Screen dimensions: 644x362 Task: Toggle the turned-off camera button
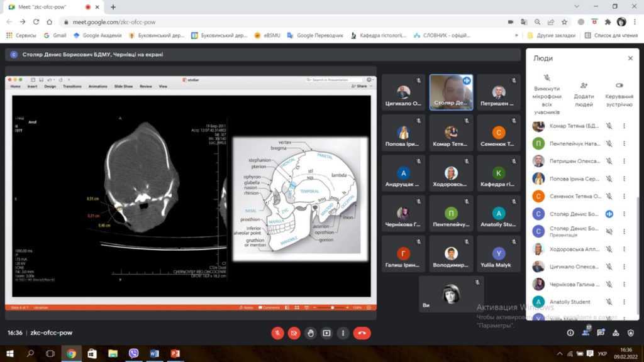pyautogui.click(x=294, y=332)
